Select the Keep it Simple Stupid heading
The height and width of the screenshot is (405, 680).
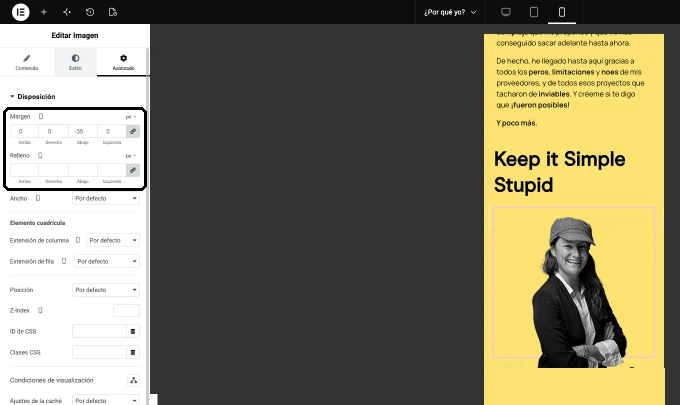point(559,172)
